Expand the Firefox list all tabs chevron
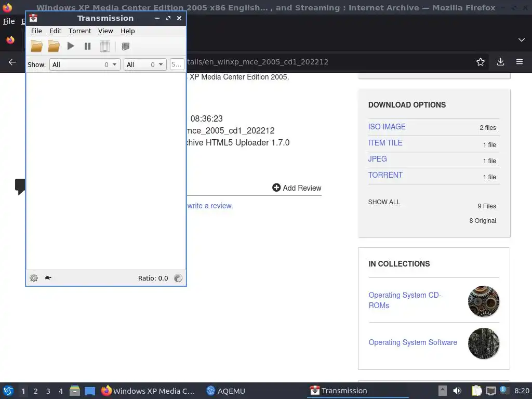 tap(522, 39)
